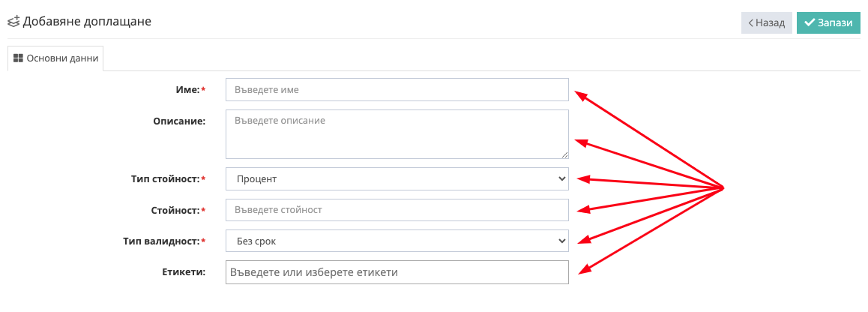Click the arrow of the Тип валидност select
This screenshot has width=868, height=312.
click(x=561, y=241)
